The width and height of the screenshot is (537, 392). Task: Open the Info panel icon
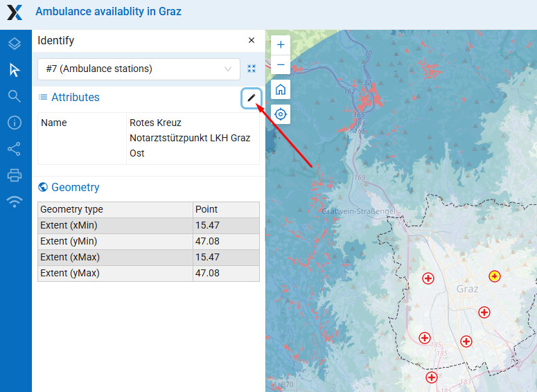coord(15,123)
